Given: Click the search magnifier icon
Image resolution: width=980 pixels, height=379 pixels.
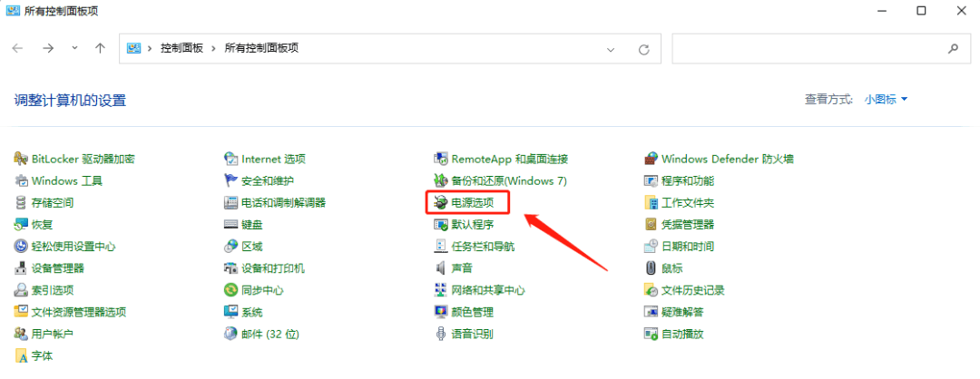Looking at the screenshot, I should [954, 48].
